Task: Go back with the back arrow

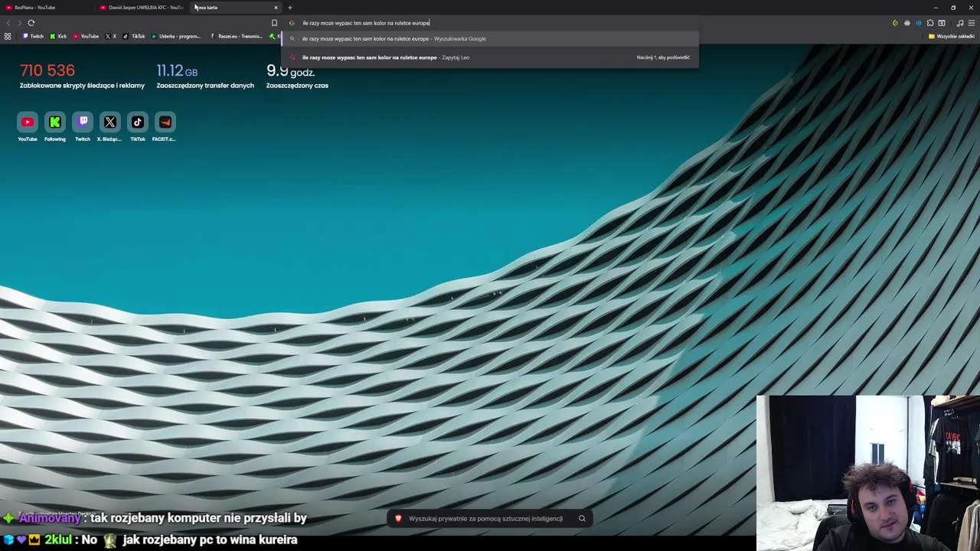Action: tap(8, 23)
